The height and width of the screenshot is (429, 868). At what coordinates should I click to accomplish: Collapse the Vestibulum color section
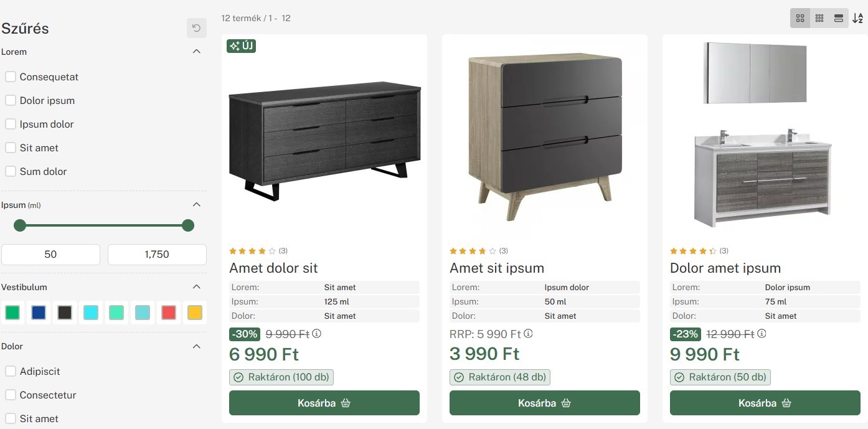[197, 287]
